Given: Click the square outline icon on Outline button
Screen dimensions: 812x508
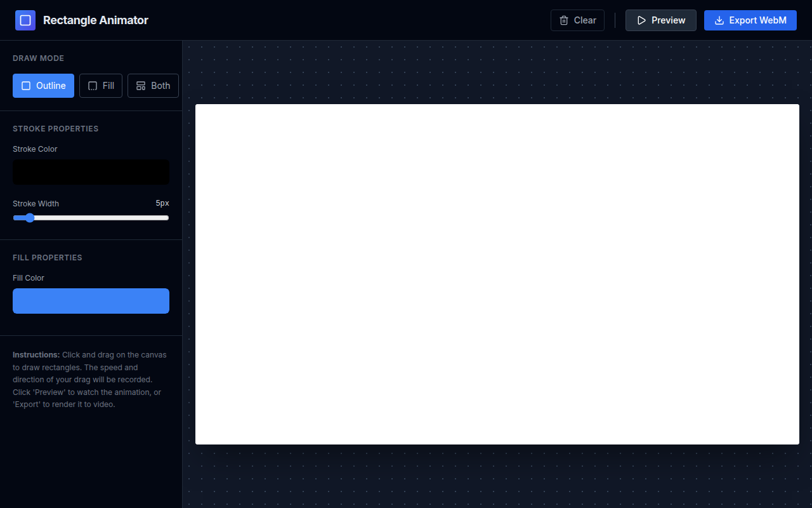Looking at the screenshot, I should tap(26, 85).
